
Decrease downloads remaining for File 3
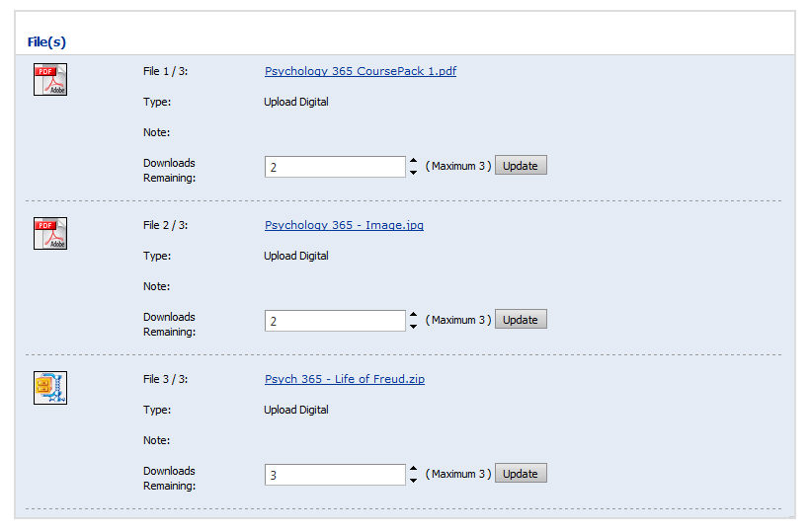click(413, 481)
